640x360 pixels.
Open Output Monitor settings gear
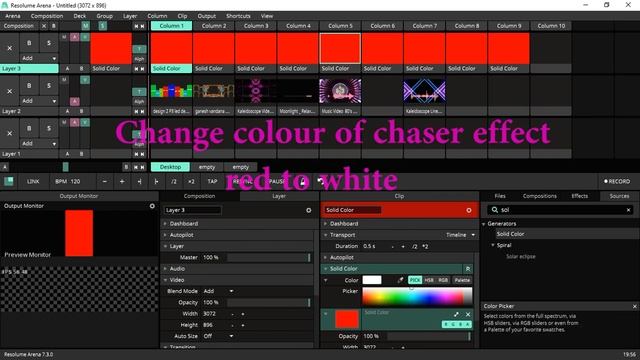click(x=152, y=206)
